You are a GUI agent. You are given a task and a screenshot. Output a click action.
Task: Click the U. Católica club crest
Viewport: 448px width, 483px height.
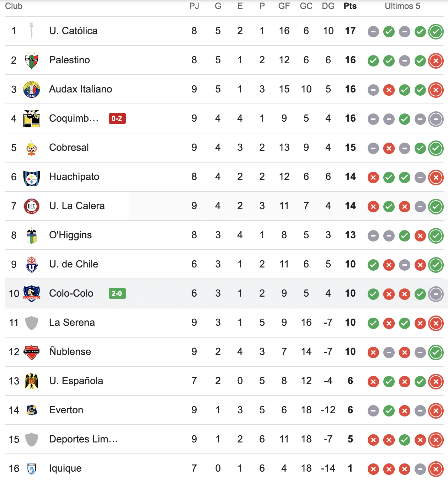pos(31,31)
